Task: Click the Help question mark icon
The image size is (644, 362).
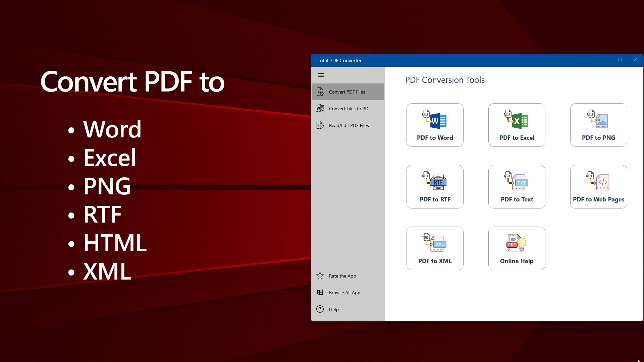Action: coord(320,309)
